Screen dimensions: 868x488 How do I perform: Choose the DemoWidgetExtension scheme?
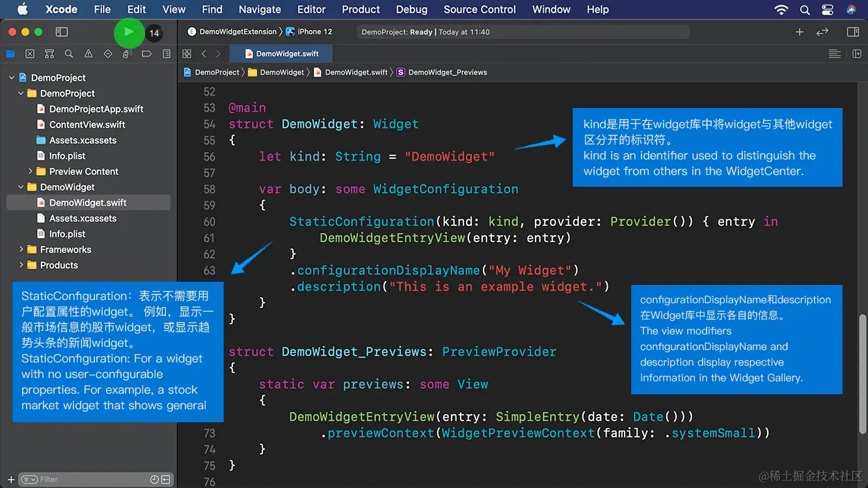pos(232,32)
